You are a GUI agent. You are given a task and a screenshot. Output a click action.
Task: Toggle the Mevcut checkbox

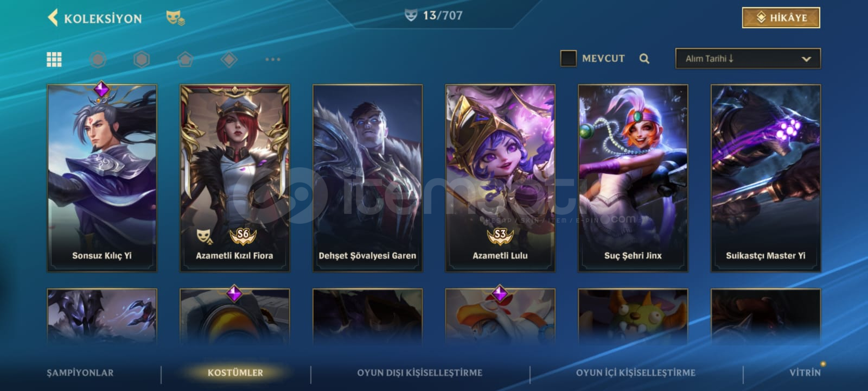tap(568, 58)
